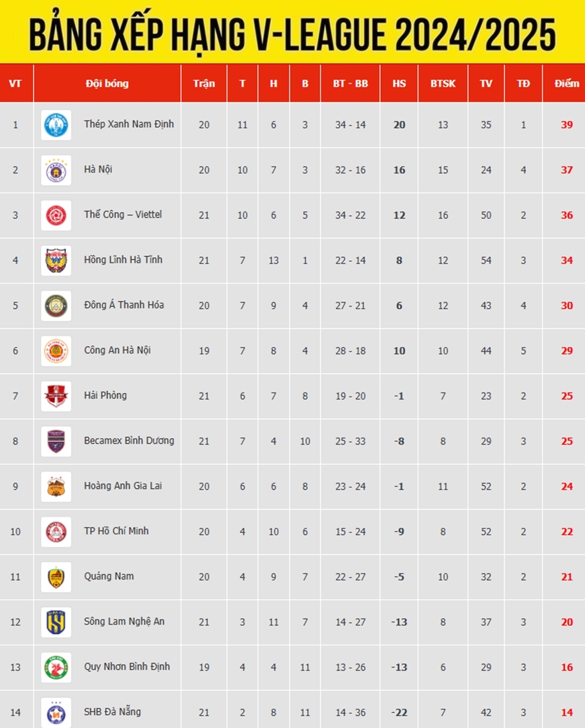Screen dimensions: 585x728
Task: Click the Điểm column header
Action: point(566,83)
